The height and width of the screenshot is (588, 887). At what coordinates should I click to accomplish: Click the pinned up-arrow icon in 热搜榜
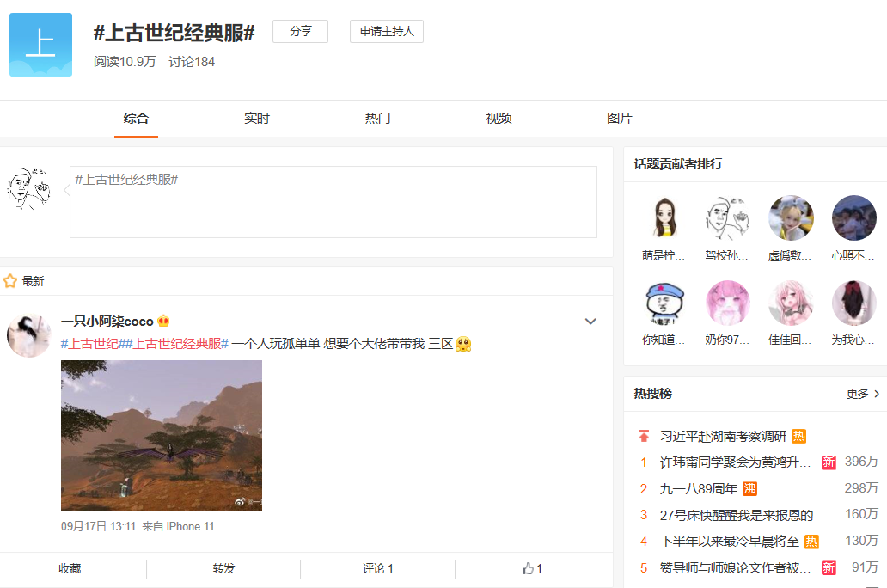[x=644, y=437]
